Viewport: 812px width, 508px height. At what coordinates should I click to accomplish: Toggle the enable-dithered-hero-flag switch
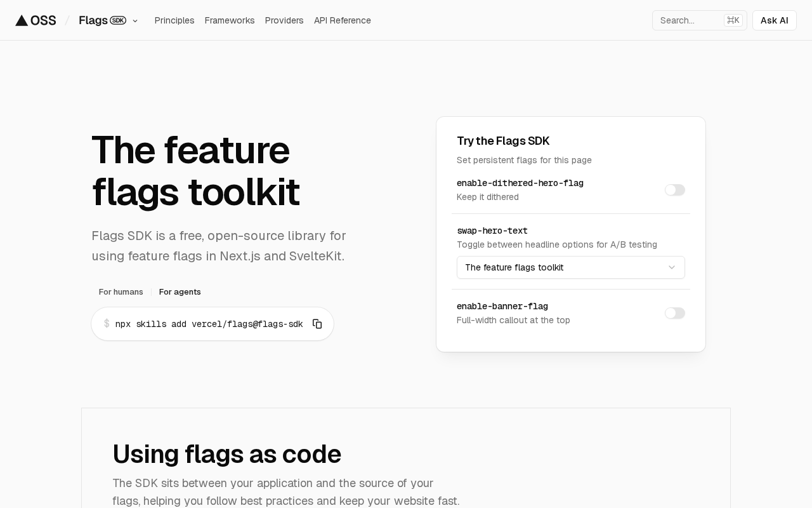coord(674,190)
